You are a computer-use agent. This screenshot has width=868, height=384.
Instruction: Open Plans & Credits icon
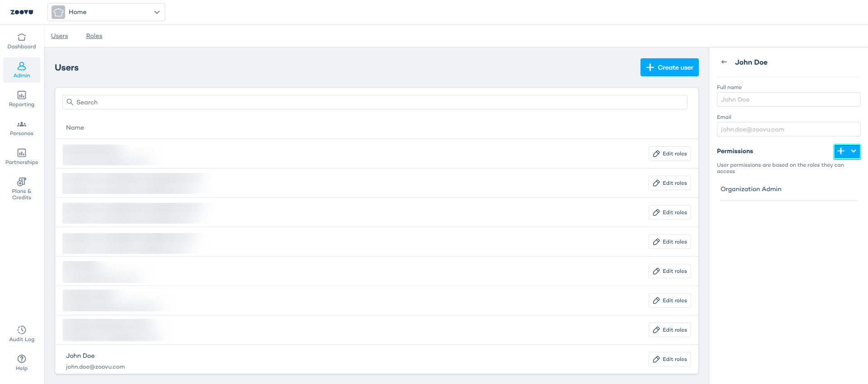coord(22,182)
